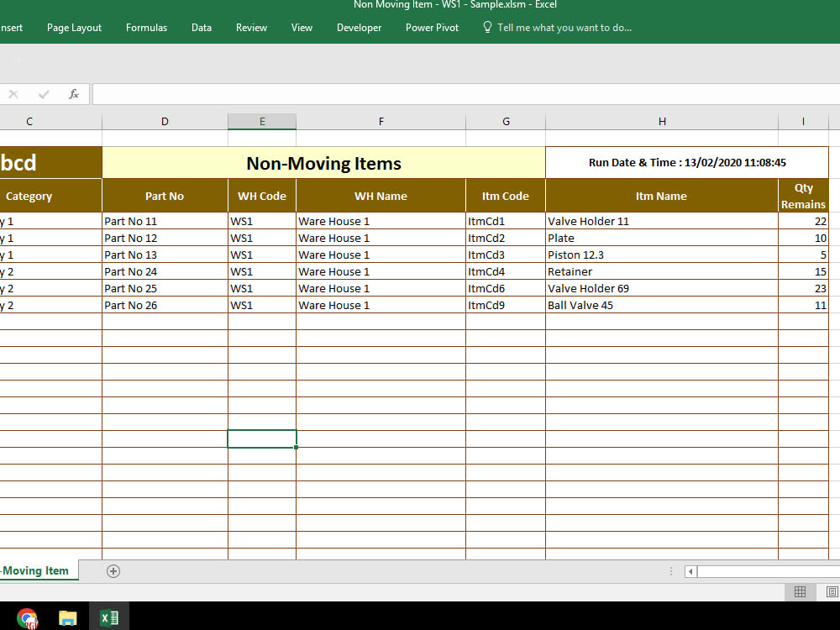Click the Cancel X beside the formula bar

13,93
